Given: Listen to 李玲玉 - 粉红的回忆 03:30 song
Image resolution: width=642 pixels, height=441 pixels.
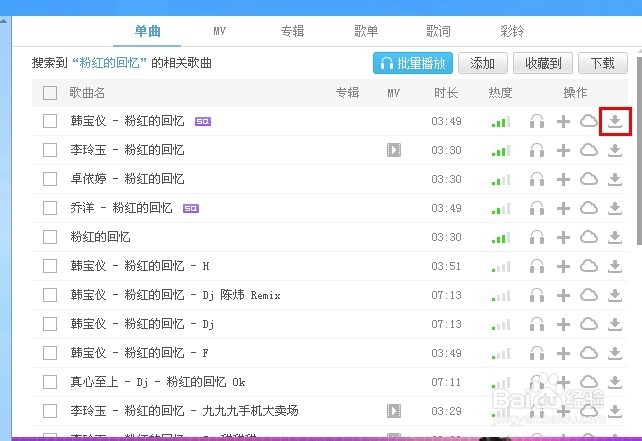Looking at the screenshot, I should click(x=537, y=150).
